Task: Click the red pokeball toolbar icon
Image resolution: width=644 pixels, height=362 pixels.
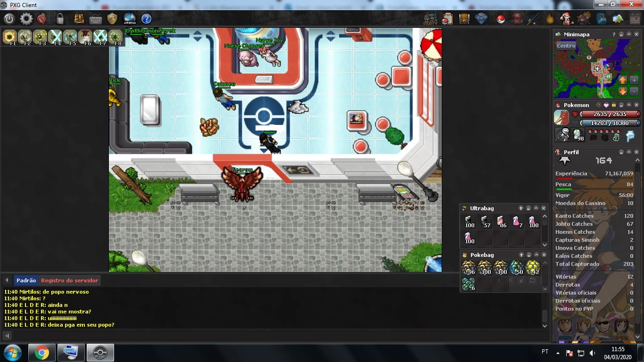Action: (x=500, y=19)
